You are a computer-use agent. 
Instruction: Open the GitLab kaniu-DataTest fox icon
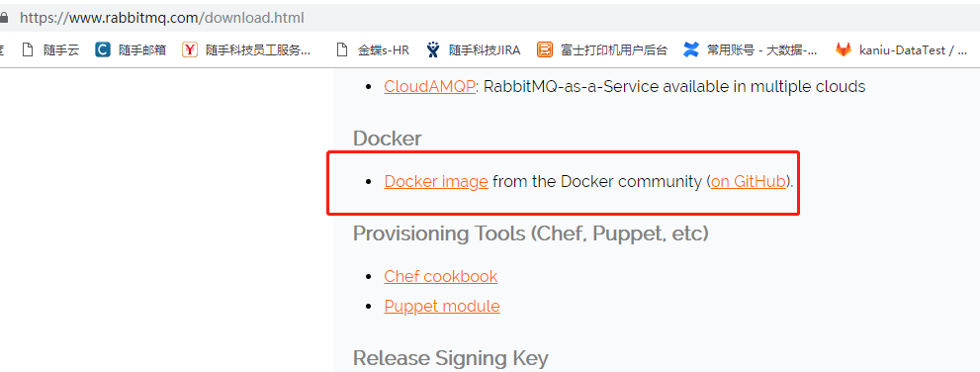[844, 50]
